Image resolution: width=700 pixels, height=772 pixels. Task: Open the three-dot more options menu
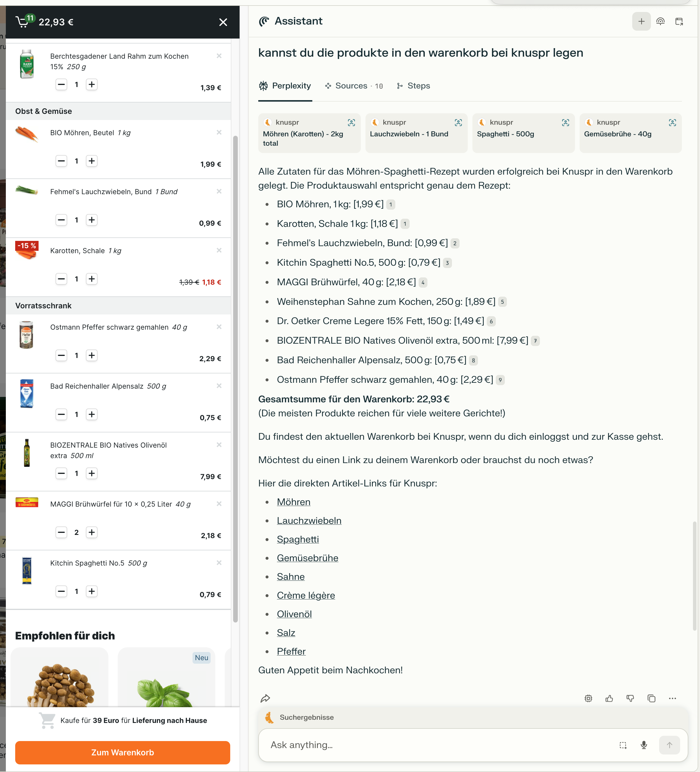[x=673, y=698]
